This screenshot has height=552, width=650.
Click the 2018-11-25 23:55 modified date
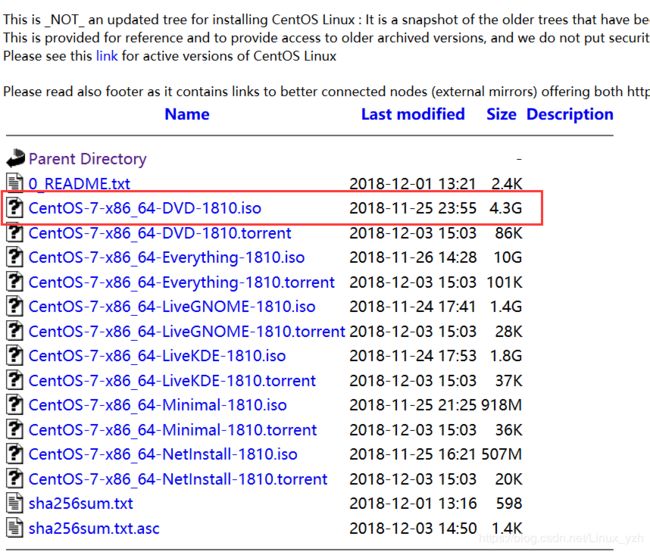(x=413, y=208)
